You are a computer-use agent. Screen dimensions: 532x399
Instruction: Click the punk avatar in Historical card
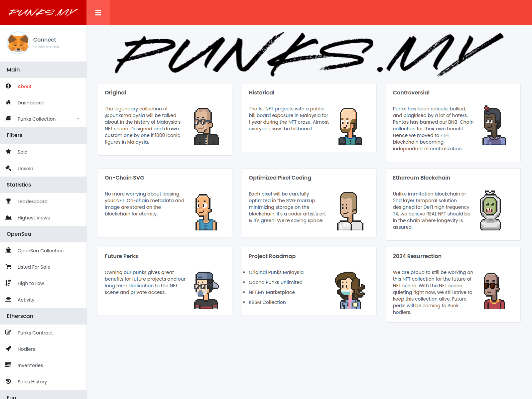350,127
